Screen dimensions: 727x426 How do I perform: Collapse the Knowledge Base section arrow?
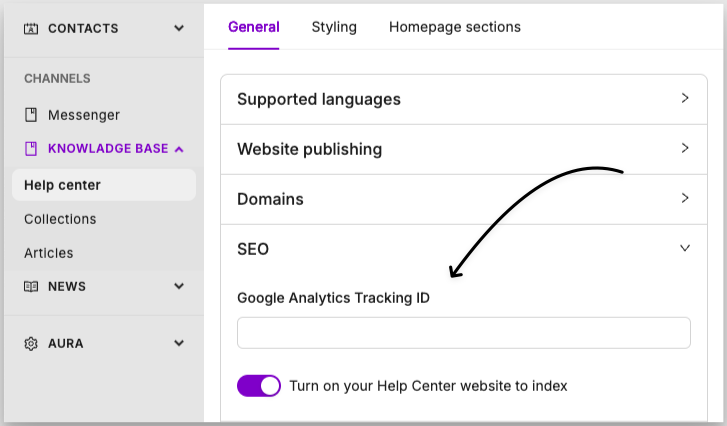[x=179, y=149]
